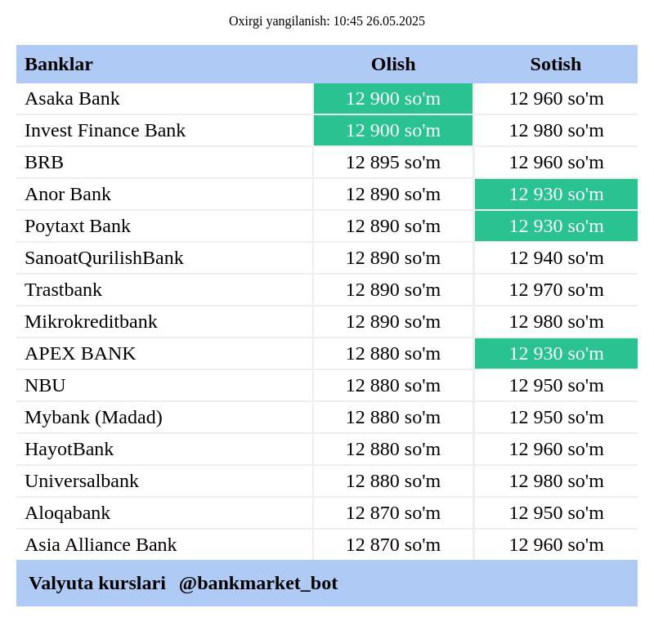Click the Oxirgi yangilanish timestamp text

pos(327,21)
